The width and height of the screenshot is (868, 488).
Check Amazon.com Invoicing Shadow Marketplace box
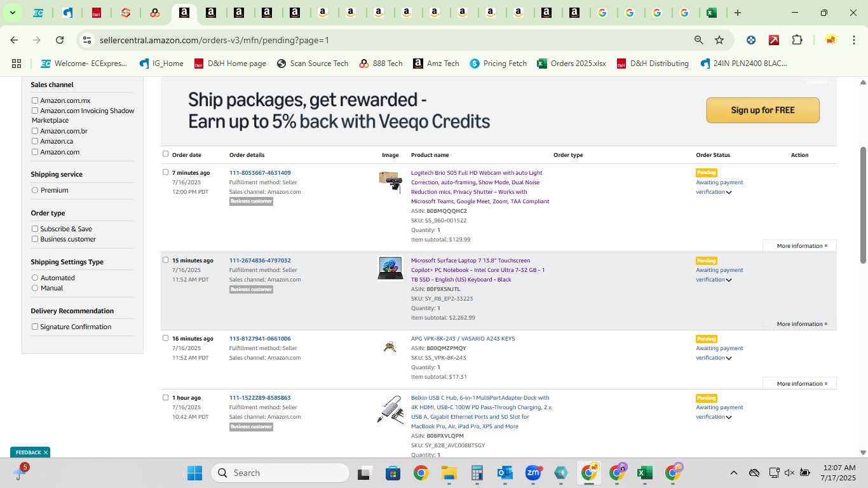coord(35,111)
